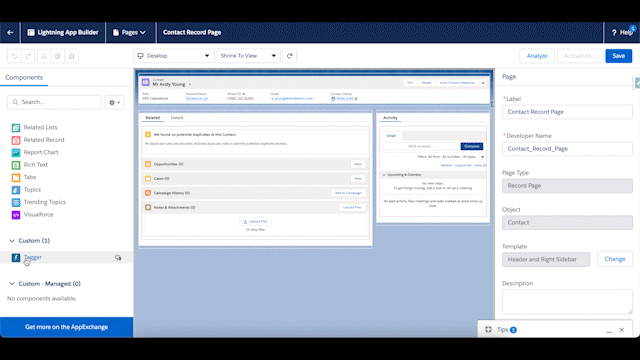This screenshot has width=640, height=360.
Task: Click the Paste toolbar icon
Action: (71, 56)
